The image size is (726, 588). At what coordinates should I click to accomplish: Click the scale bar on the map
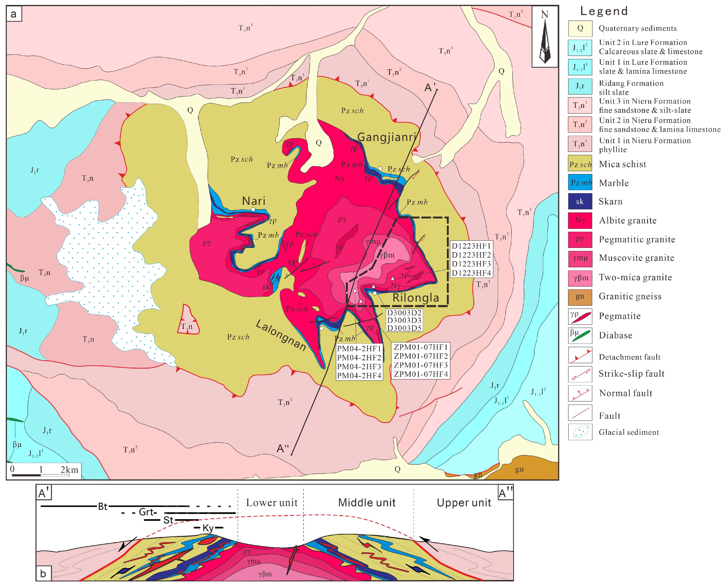(41, 475)
